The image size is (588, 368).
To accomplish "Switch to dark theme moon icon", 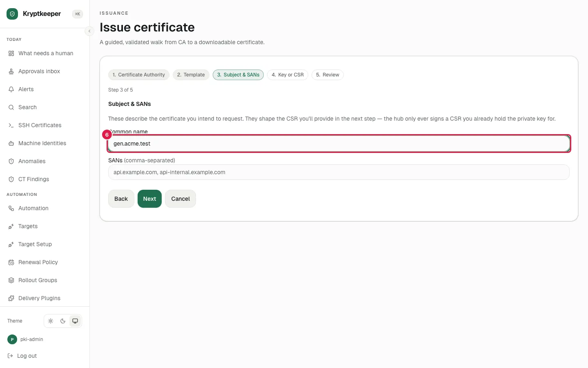I will [63, 321].
